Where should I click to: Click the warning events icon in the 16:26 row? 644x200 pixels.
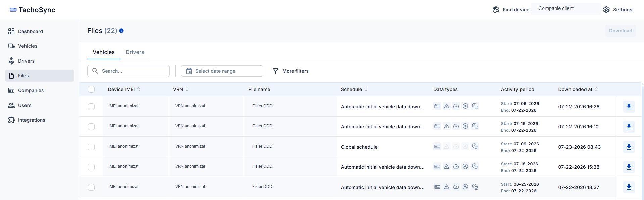tap(447, 106)
